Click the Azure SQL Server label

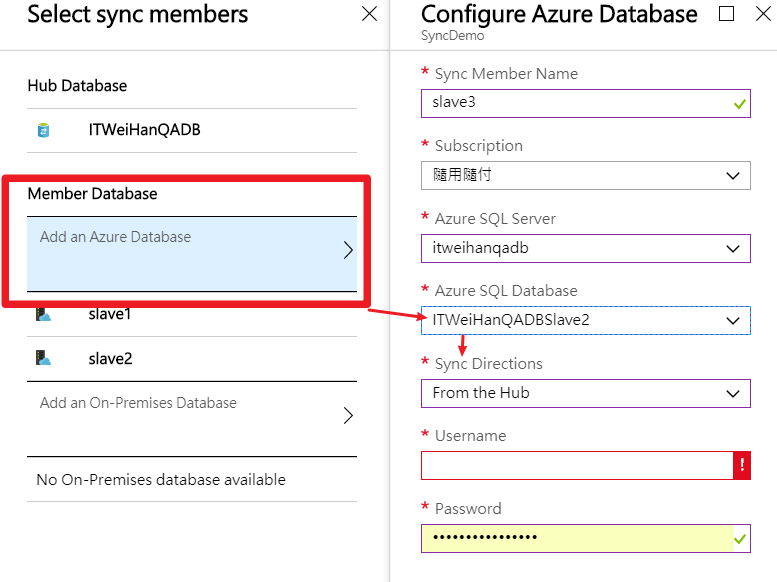click(495, 219)
